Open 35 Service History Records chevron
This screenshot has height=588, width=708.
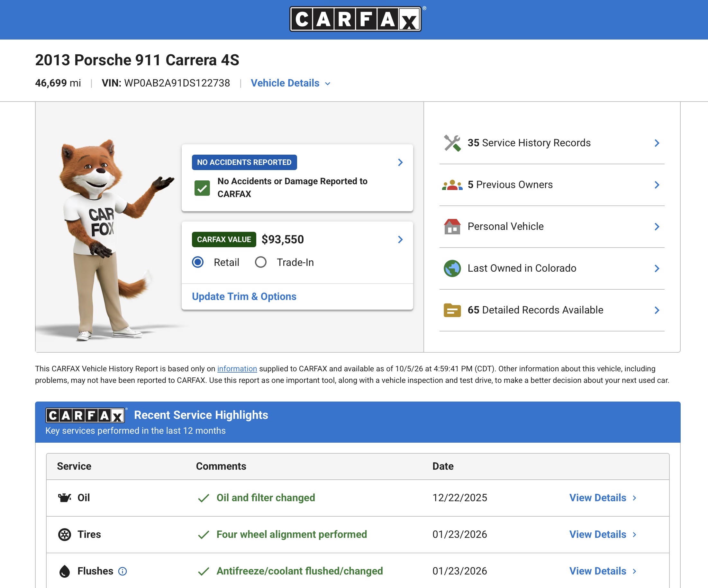[657, 143]
